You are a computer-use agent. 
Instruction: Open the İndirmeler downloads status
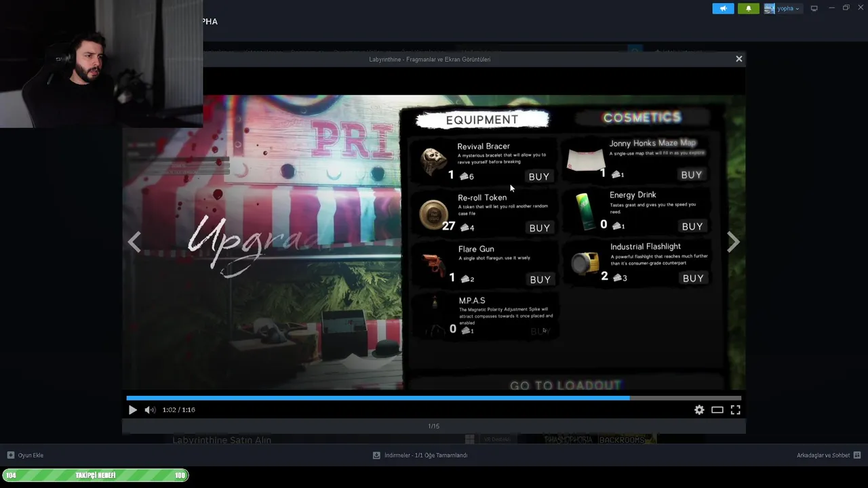tap(426, 455)
